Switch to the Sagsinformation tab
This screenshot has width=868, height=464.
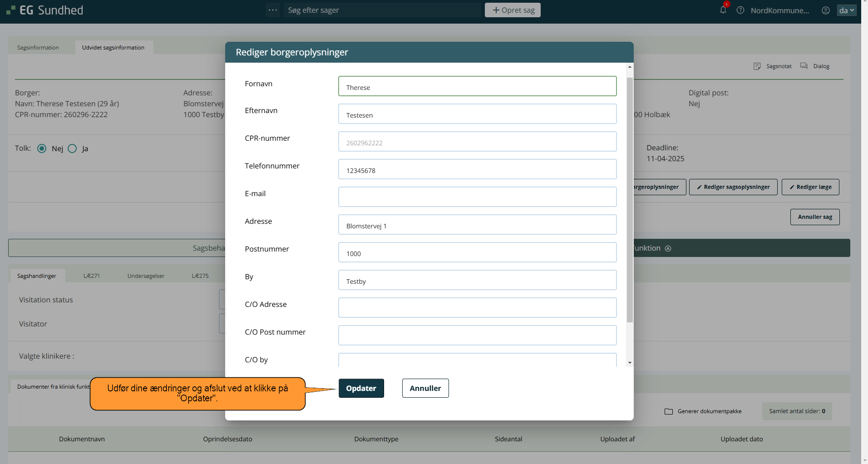pos(38,48)
